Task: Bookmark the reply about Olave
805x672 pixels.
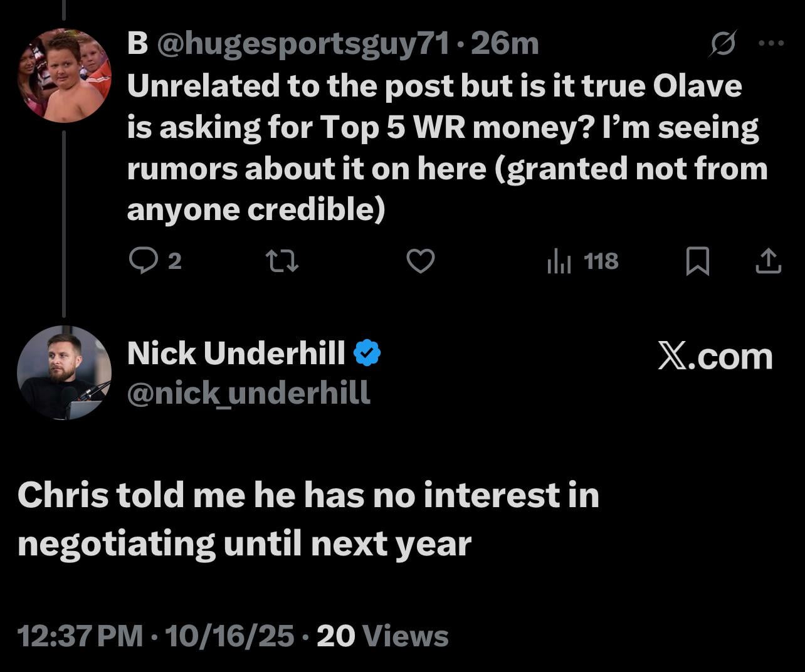Action: [698, 261]
